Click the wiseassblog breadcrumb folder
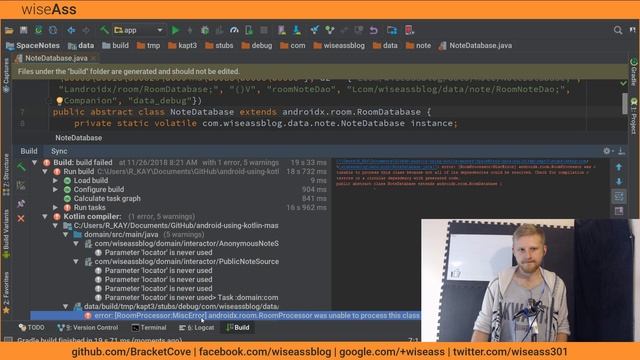 click(x=339, y=45)
